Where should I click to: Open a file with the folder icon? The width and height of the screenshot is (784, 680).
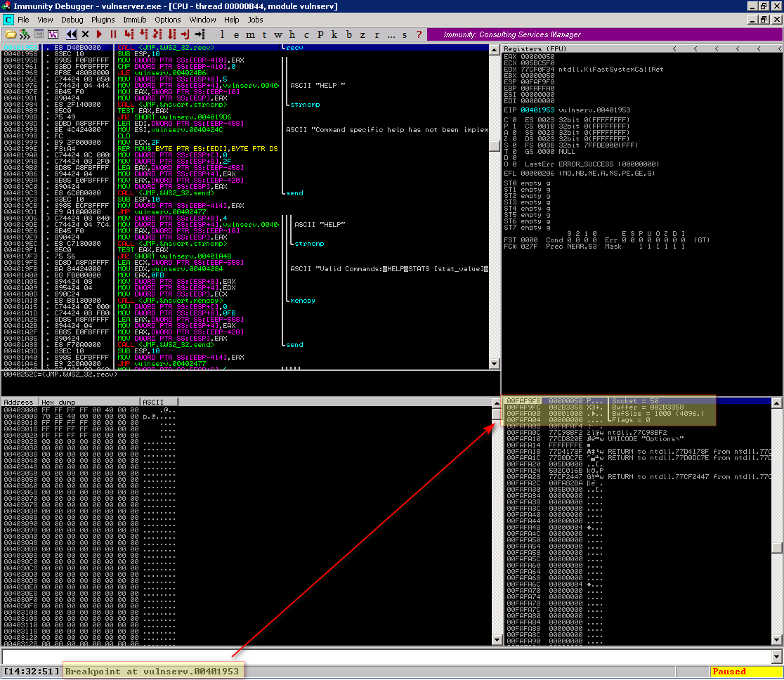pos(11,34)
